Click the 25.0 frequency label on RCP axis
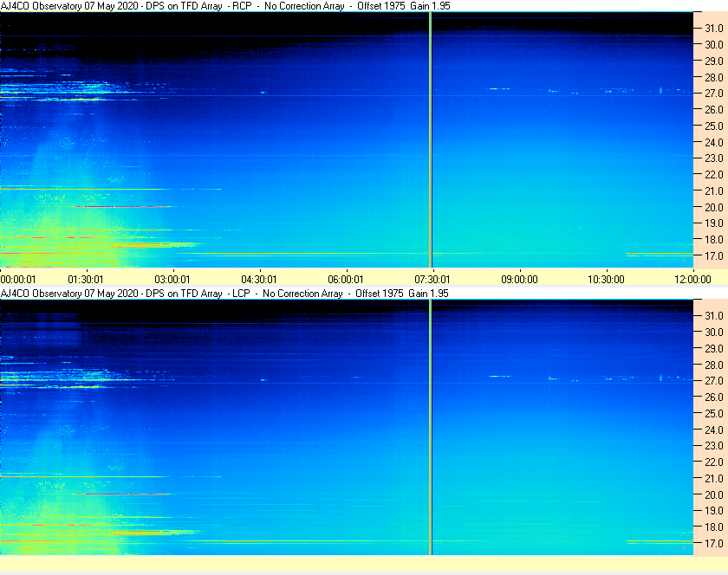 tap(714, 126)
